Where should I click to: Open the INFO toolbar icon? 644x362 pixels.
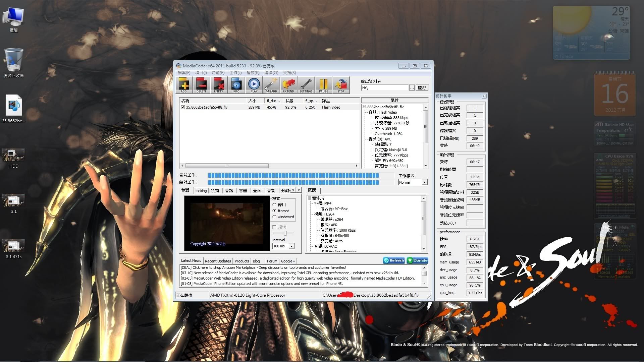236,85
